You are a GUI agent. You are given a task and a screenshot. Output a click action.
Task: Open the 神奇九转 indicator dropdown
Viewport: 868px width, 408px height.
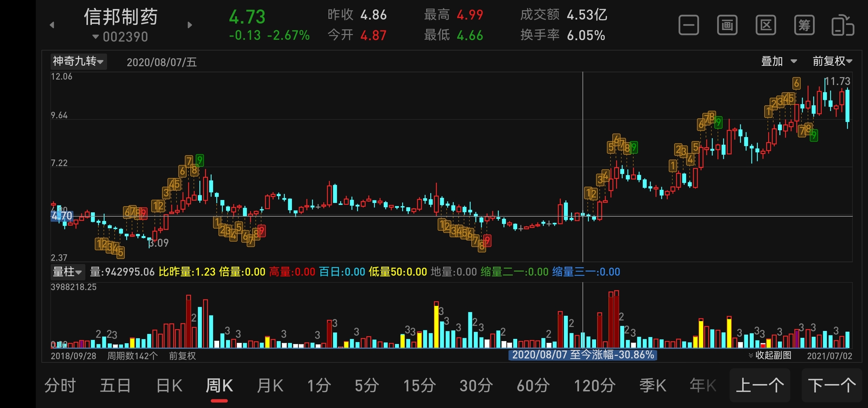(x=78, y=61)
